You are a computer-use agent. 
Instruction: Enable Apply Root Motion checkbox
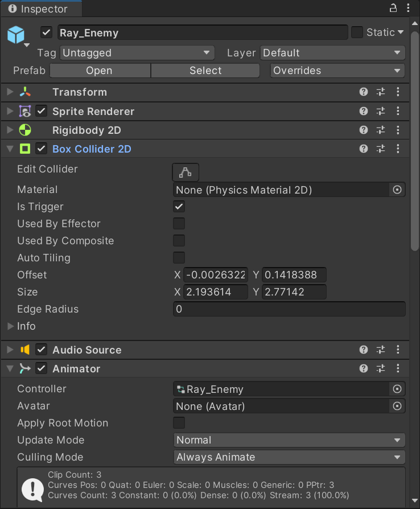click(x=179, y=423)
